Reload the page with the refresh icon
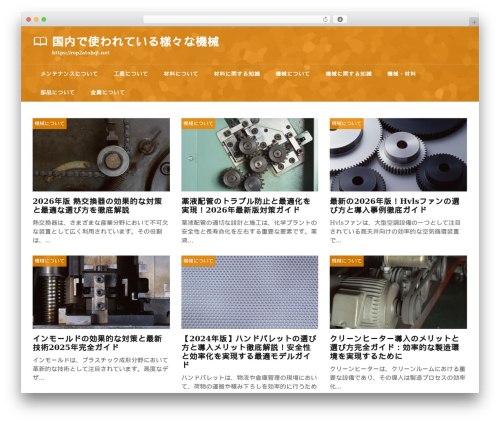 tap(325, 19)
